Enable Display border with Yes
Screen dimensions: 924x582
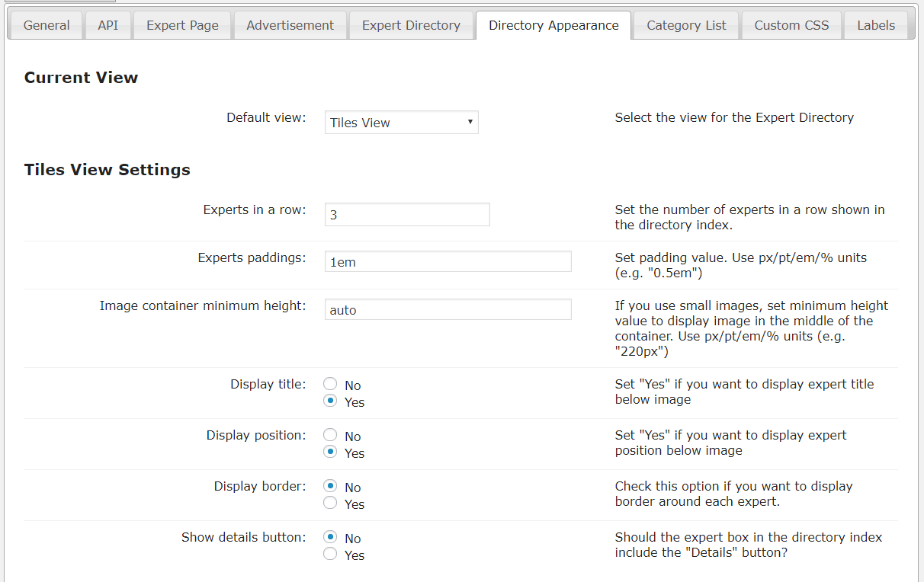point(331,503)
